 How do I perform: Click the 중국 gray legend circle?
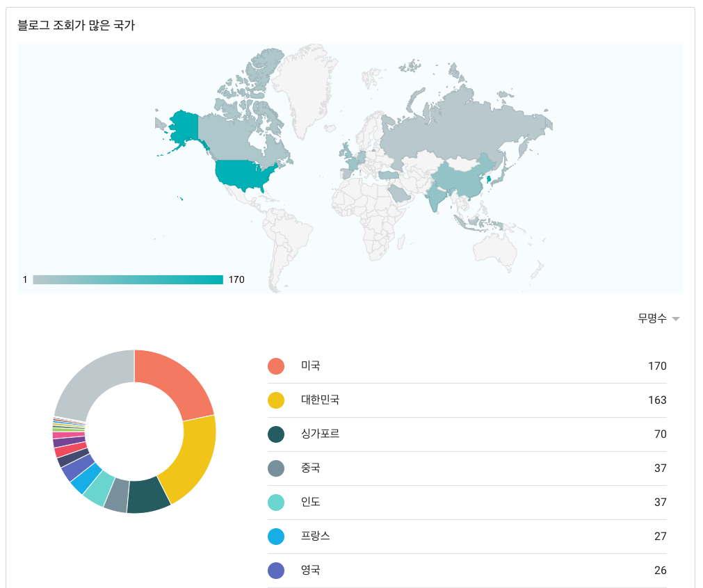276,468
